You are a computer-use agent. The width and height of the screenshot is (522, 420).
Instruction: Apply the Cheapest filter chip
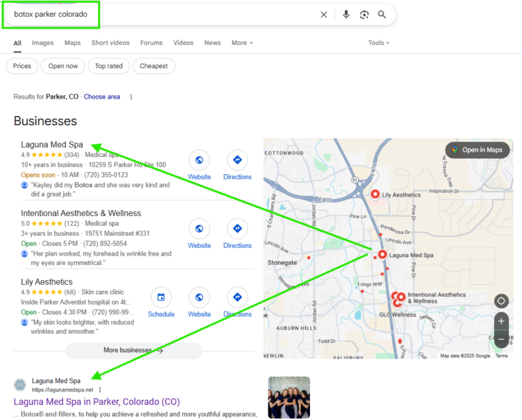(154, 66)
